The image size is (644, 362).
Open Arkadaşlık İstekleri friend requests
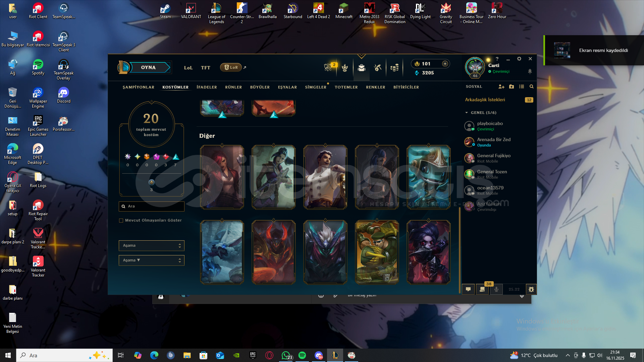[485, 100]
